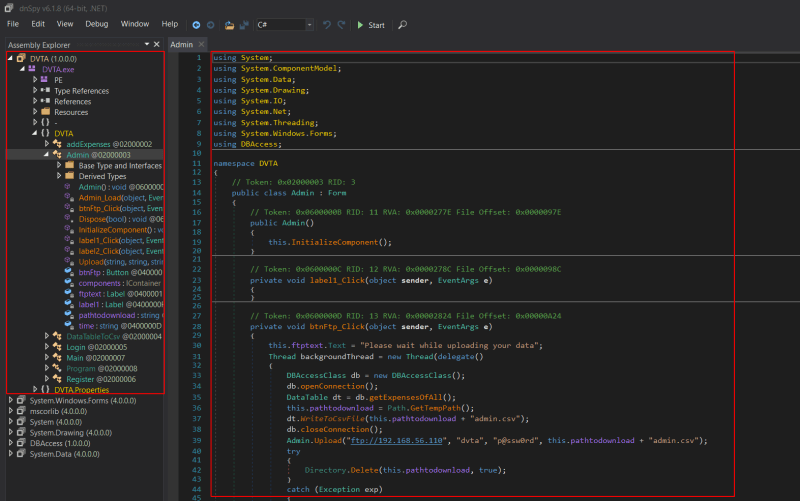Viewport: 800px width, 501px height.
Task: Open the Window menu
Action: (x=135, y=24)
